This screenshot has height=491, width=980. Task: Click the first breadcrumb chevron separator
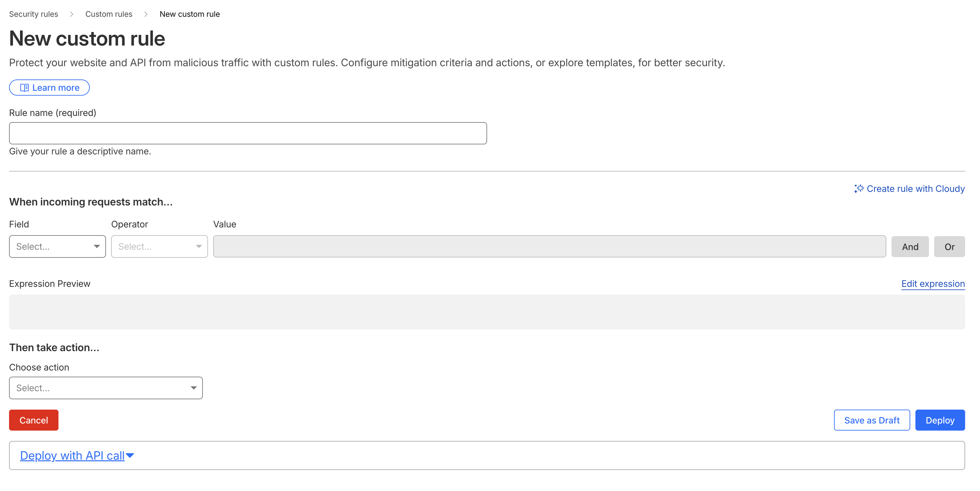point(71,14)
